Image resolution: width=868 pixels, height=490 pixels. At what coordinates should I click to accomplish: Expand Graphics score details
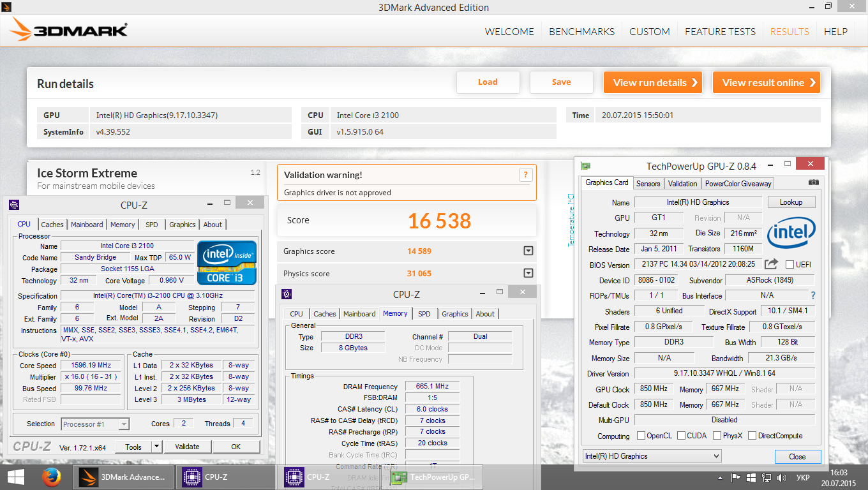pyautogui.click(x=528, y=251)
